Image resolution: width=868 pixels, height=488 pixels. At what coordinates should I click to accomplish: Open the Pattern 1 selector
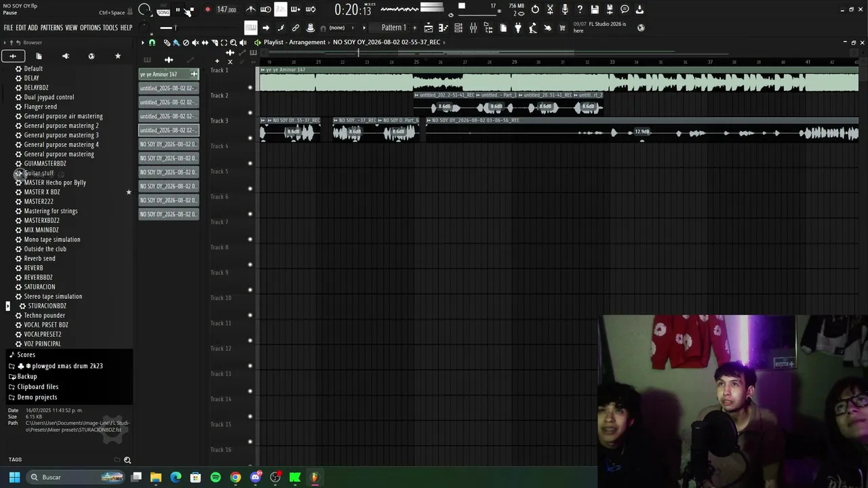pos(393,28)
